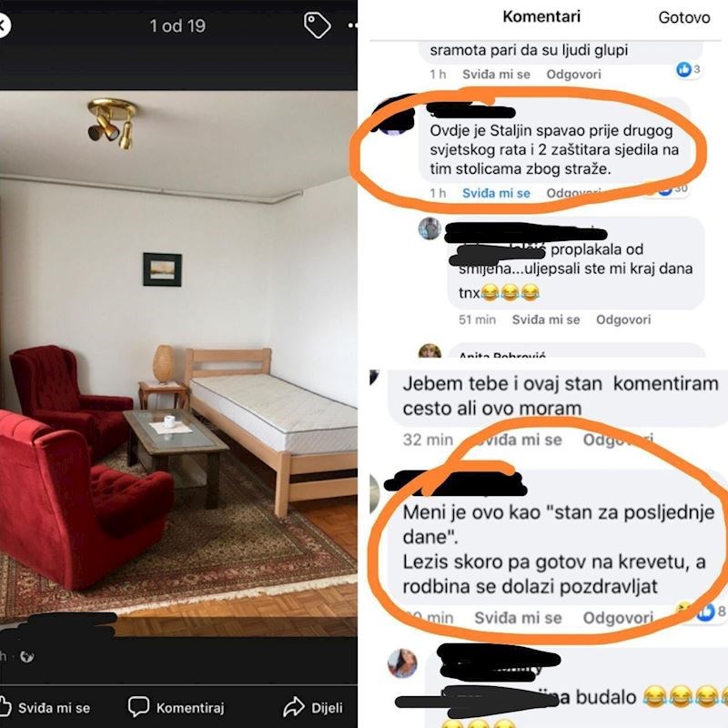Reply to the 51 min comment
Image resolution: width=728 pixels, height=728 pixels.
[x=623, y=319]
